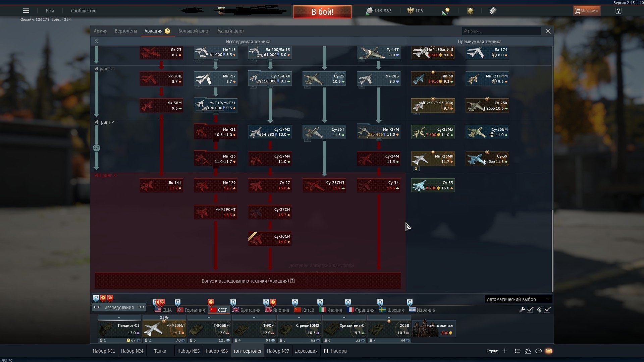The width and height of the screenshot is (644, 362).
Task: Open the help question mark icon
Action: (x=618, y=11)
